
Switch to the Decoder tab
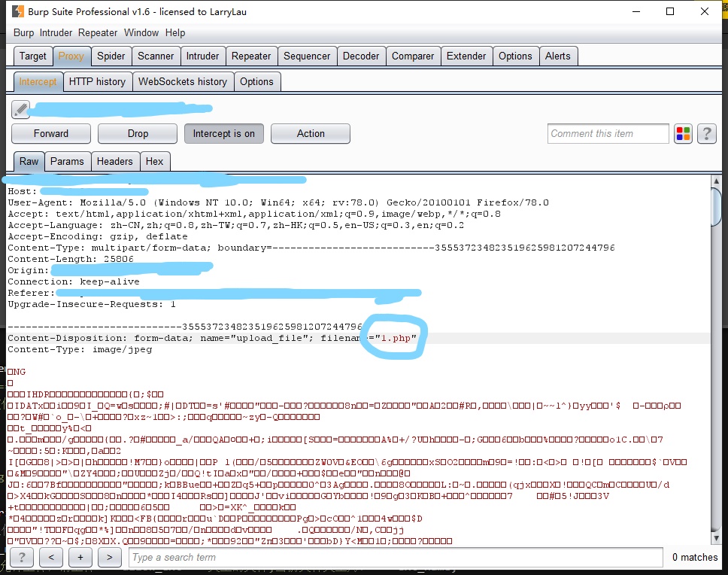pyautogui.click(x=361, y=56)
